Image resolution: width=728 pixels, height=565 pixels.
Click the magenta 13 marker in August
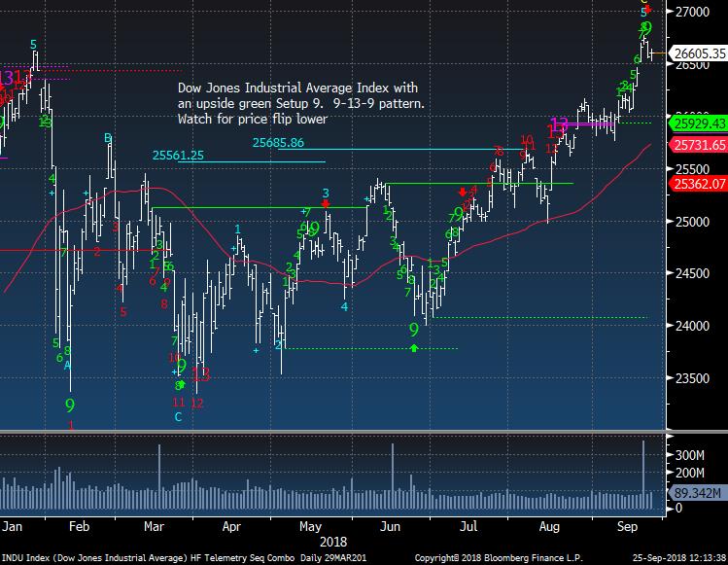click(x=560, y=126)
